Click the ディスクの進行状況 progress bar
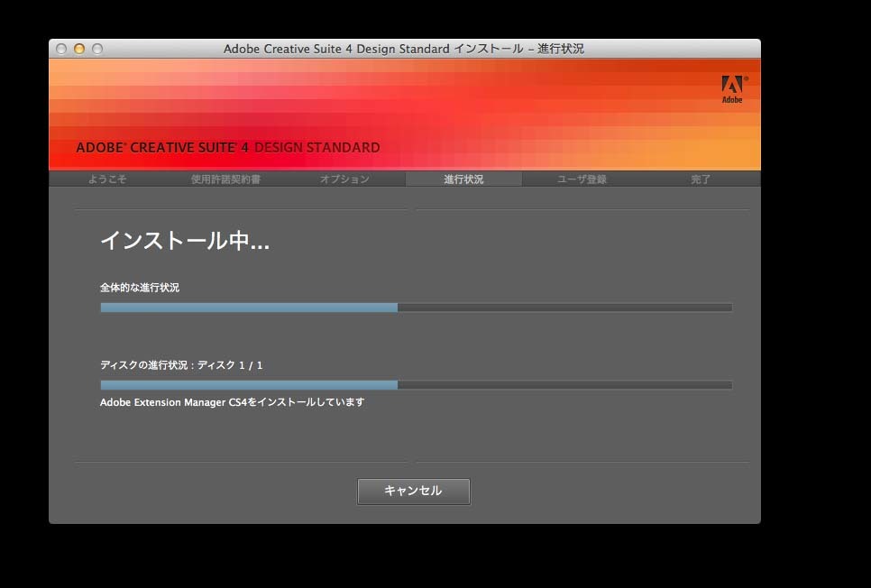This screenshot has height=588, width=871. point(416,384)
